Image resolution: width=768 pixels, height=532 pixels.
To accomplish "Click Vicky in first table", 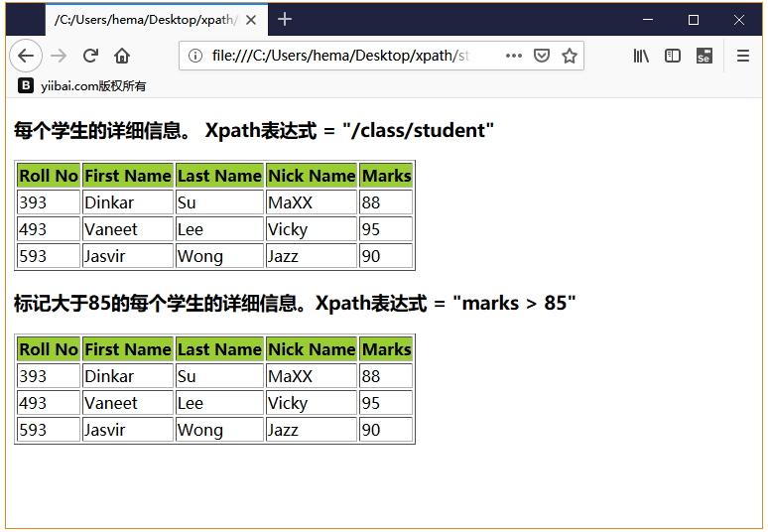I will pyautogui.click(x=312, y=229).
